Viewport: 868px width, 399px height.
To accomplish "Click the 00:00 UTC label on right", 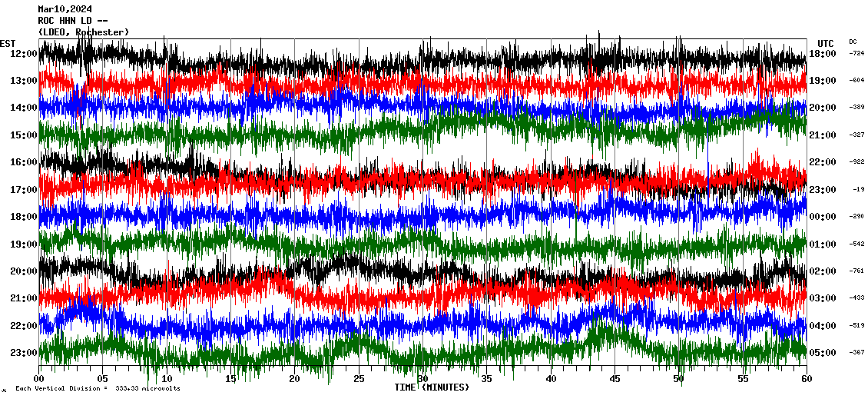I will click(x=822, y=217).
